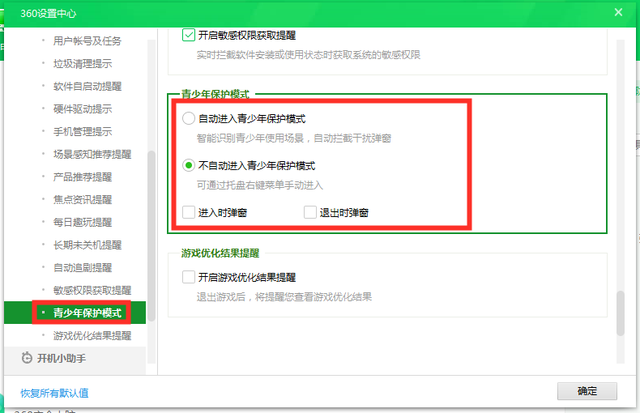This screenshot has height=413, width=640.
Task: Select 长期未关机提醒 in sidebar
Action: pos(87,245)
